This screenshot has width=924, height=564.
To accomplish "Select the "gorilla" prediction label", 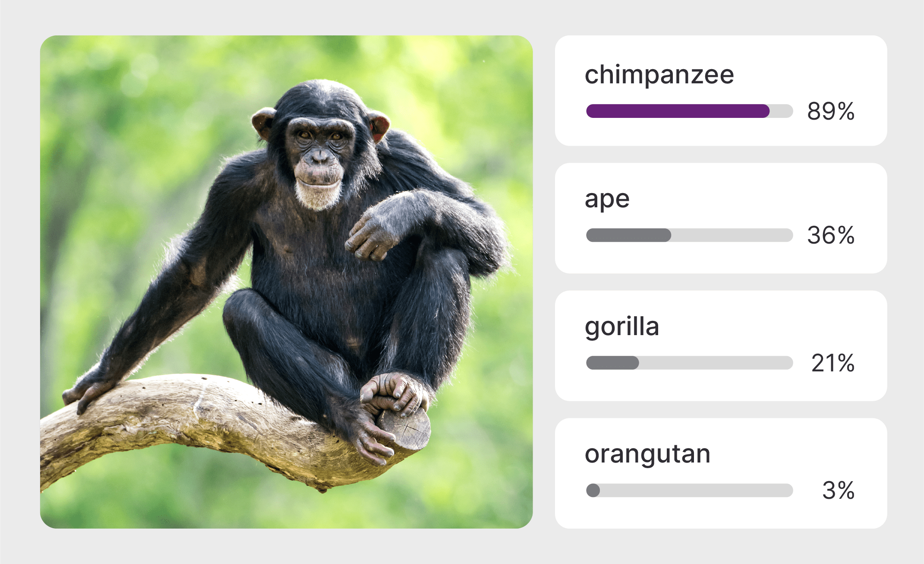I will [x=622, y=326].
